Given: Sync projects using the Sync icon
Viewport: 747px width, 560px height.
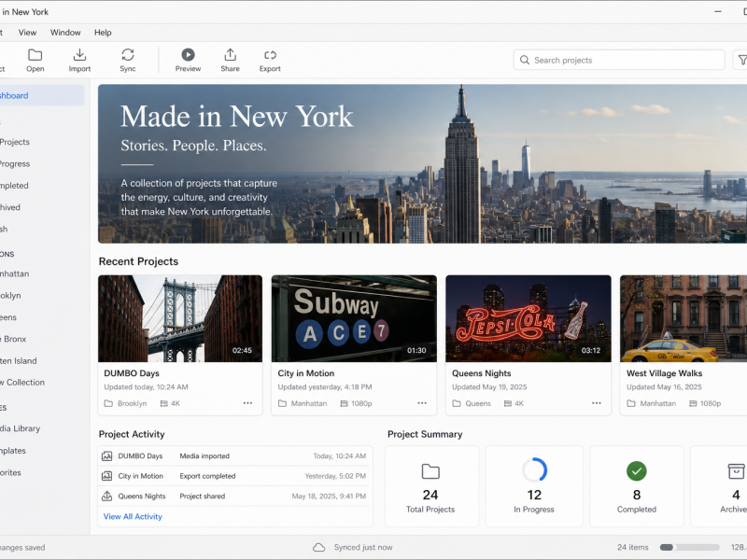Looking at the screenshot, I should [x=128, y=55].
